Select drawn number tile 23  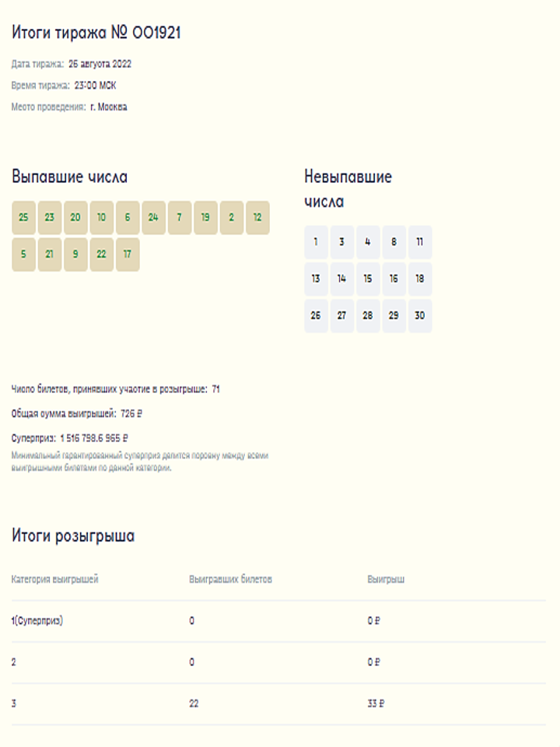[50, 218]
